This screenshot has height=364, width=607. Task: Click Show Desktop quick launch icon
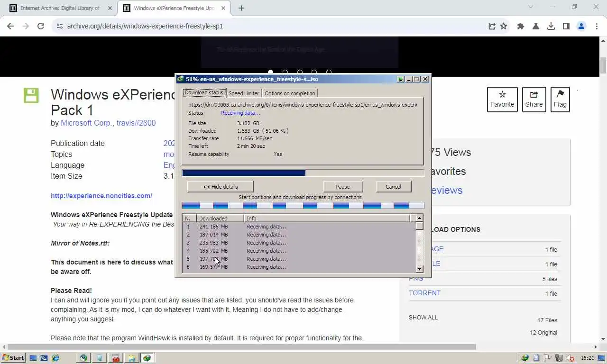[x=33, y=358]
